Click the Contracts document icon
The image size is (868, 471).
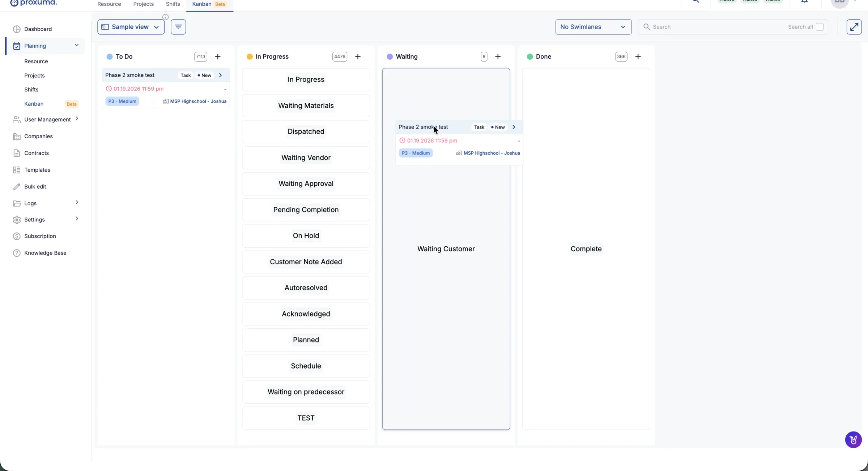17,153
